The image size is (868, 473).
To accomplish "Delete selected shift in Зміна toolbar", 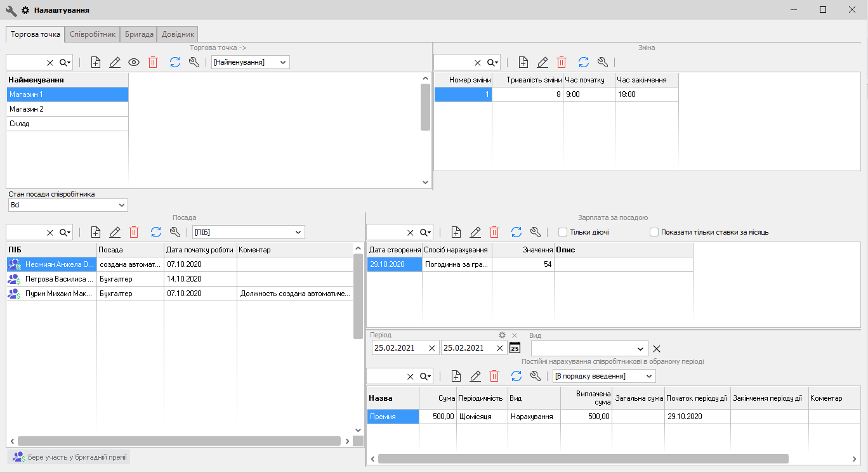I will 562,62.
